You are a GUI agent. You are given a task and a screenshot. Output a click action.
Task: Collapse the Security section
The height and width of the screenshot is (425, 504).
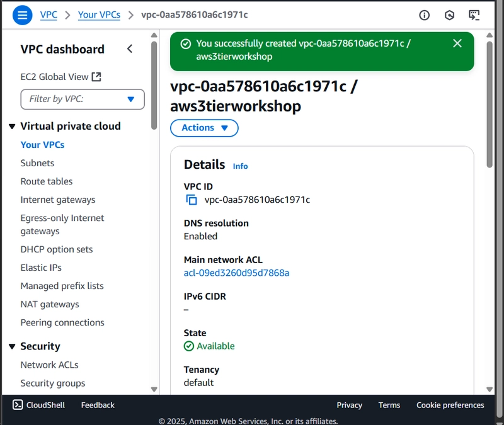(x=12, y=346)
